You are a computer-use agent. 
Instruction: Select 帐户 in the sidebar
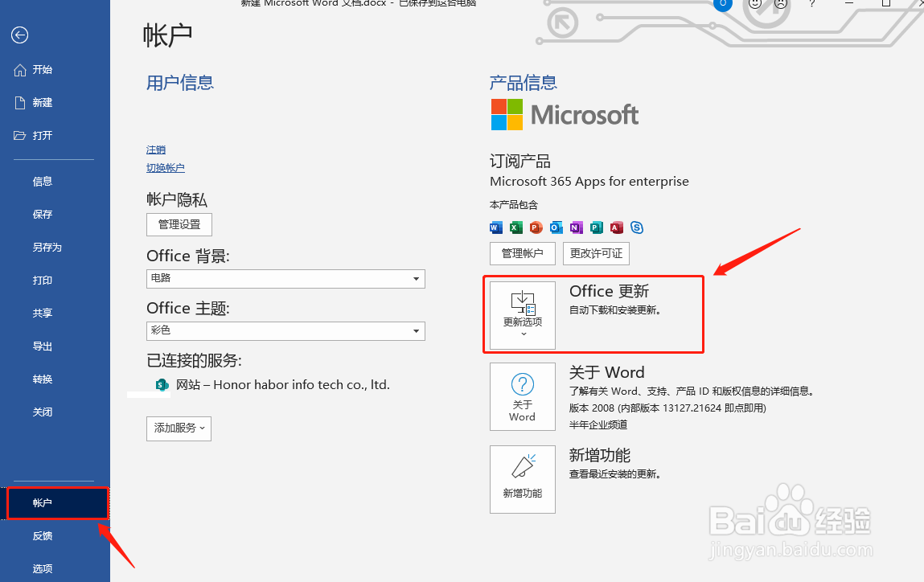[57, 503]
